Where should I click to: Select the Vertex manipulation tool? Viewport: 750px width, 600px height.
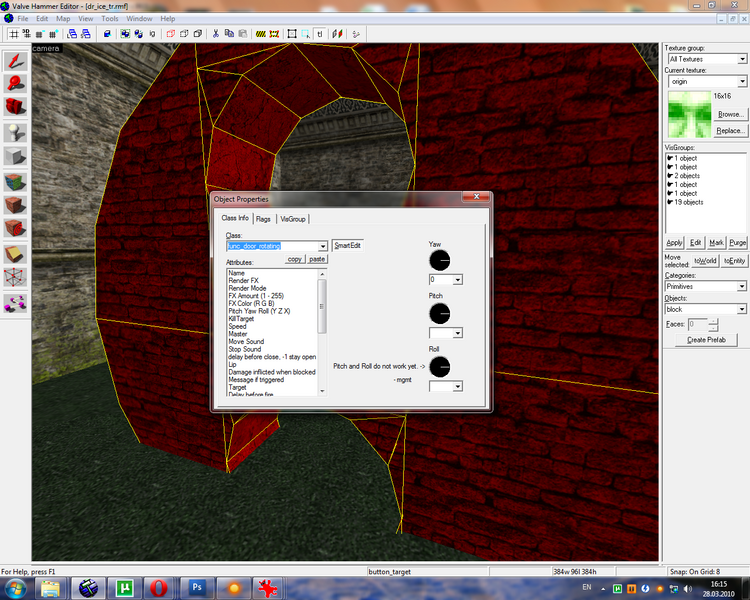point(15,277)
